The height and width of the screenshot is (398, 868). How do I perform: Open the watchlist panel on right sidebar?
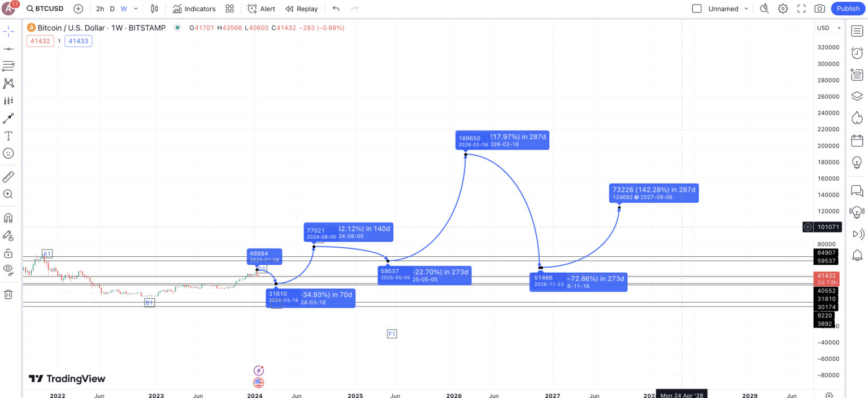[857, 32]
